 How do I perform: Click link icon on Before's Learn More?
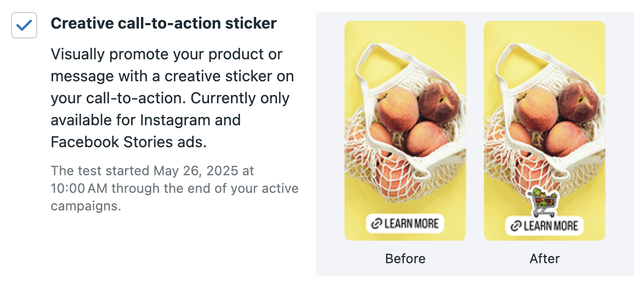[x=376, y=224]
